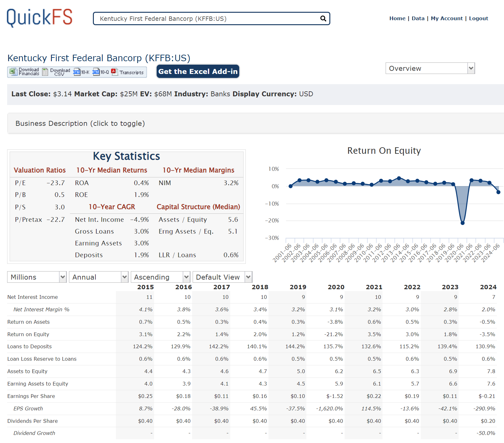The image size is (504, 443).
Task: Click the Kentucky First Federal Bancorp page title
Action: pos(99,58)
